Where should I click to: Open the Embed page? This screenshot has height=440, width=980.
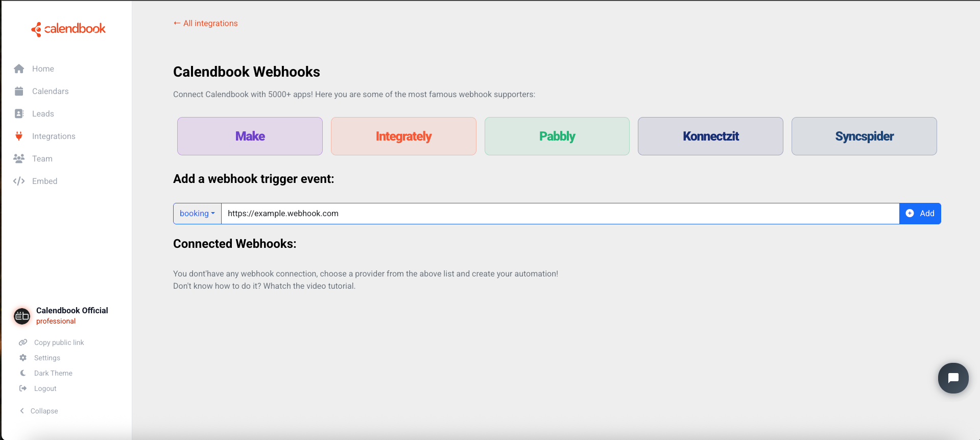44,181
